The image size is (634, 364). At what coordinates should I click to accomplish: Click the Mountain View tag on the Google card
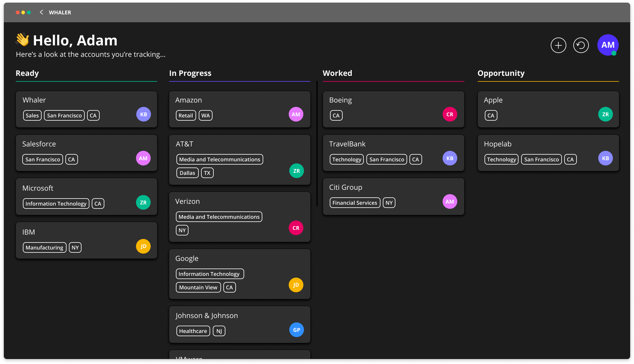pyautogui.click(x=198, y=287)
